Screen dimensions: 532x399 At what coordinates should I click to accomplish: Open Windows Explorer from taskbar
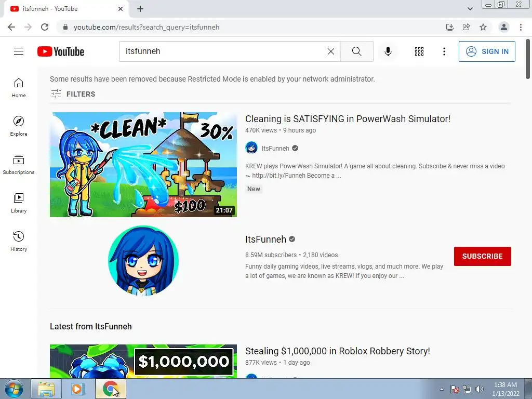[46, 389]
